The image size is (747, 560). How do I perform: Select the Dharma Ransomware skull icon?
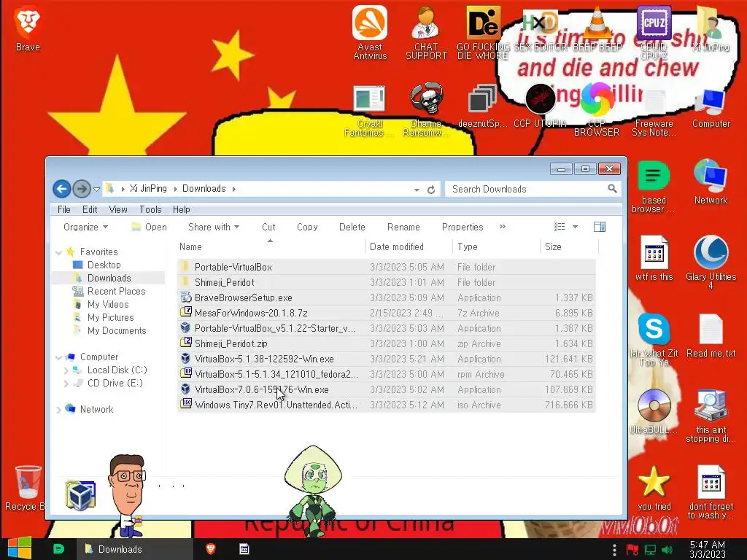click(x=426, y=111)
